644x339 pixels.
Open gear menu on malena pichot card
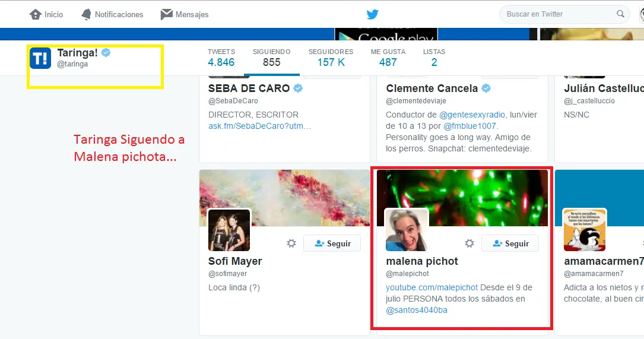point(469,243)
